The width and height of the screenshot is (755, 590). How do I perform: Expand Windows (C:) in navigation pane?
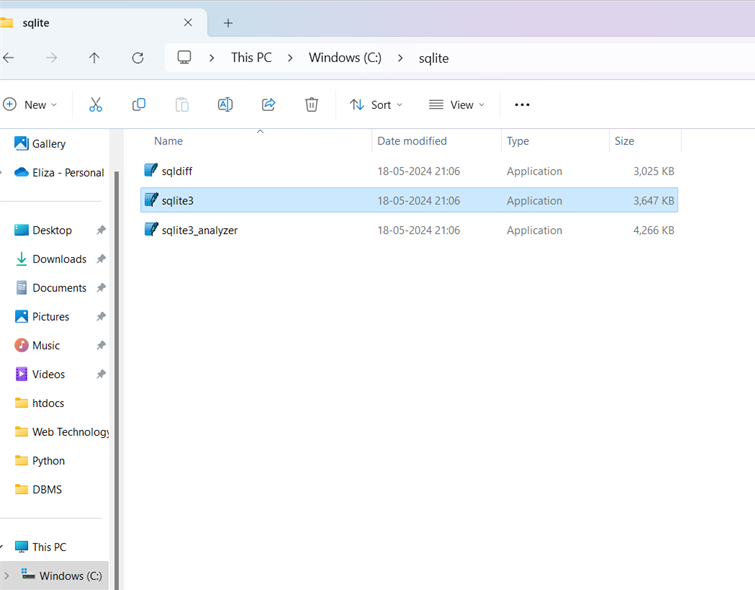click(x=6, y=576)
